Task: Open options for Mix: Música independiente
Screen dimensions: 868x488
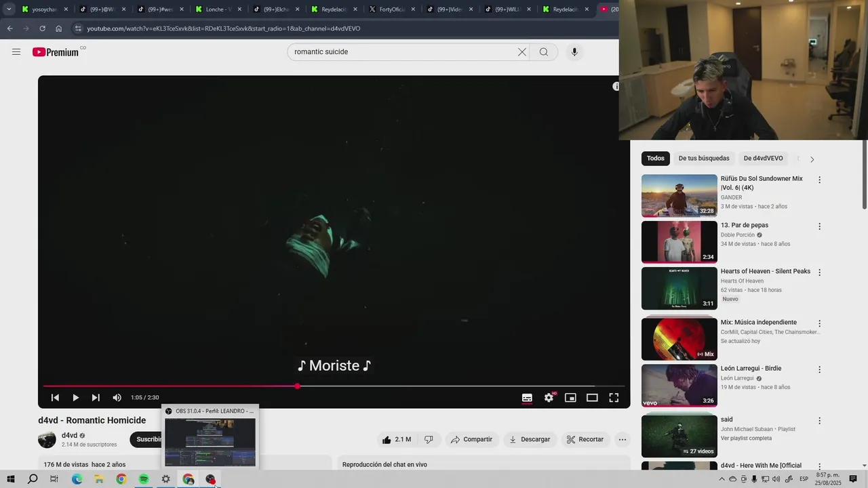Action: click(x=819, y=324)
